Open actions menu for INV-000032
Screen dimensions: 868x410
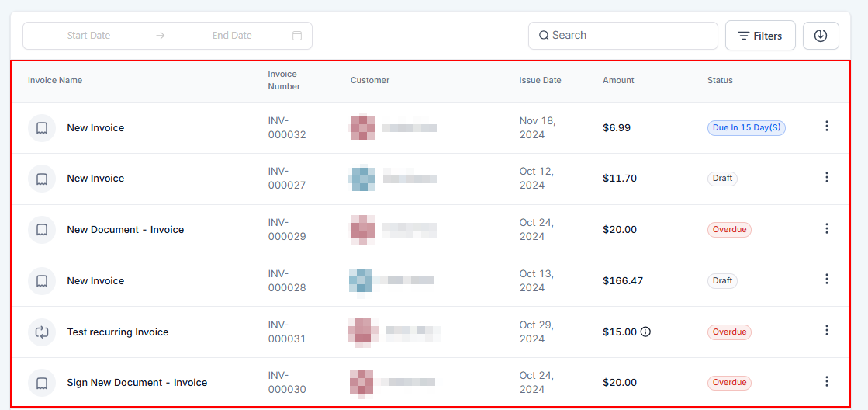point(826,126)
